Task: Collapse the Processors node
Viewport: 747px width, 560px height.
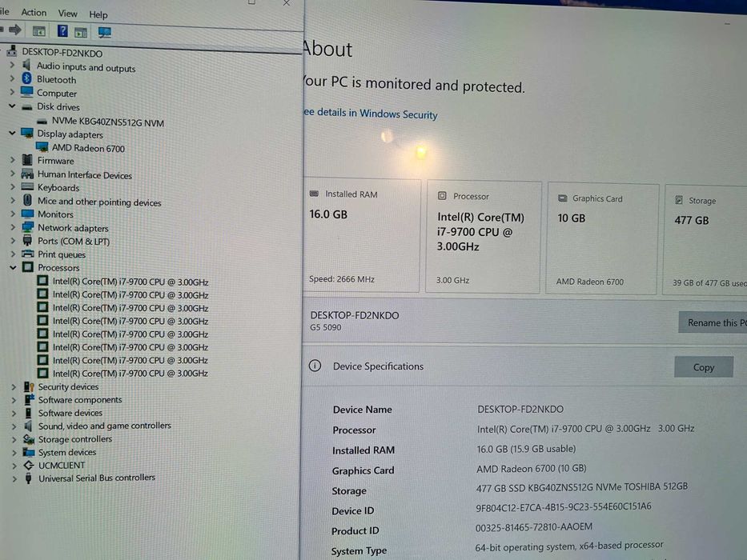Action: [x=13, y=267]
